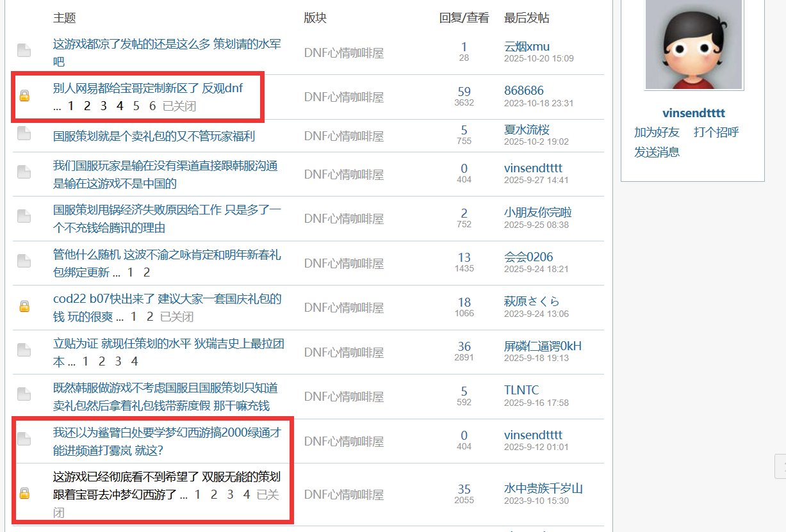Open vinsendtttt's avatar picture
786x532 pixels.
(693, 44)
